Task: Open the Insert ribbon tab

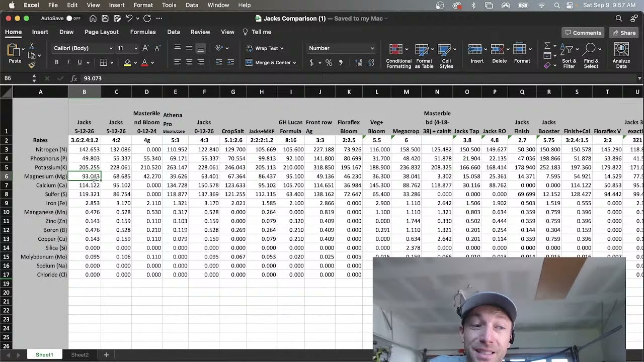Action: [x=40, y=32]
